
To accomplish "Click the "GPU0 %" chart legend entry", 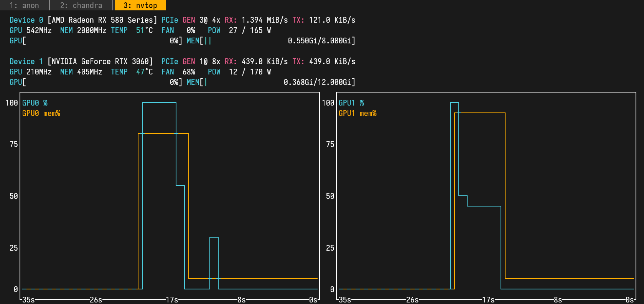I will point(35,103).
